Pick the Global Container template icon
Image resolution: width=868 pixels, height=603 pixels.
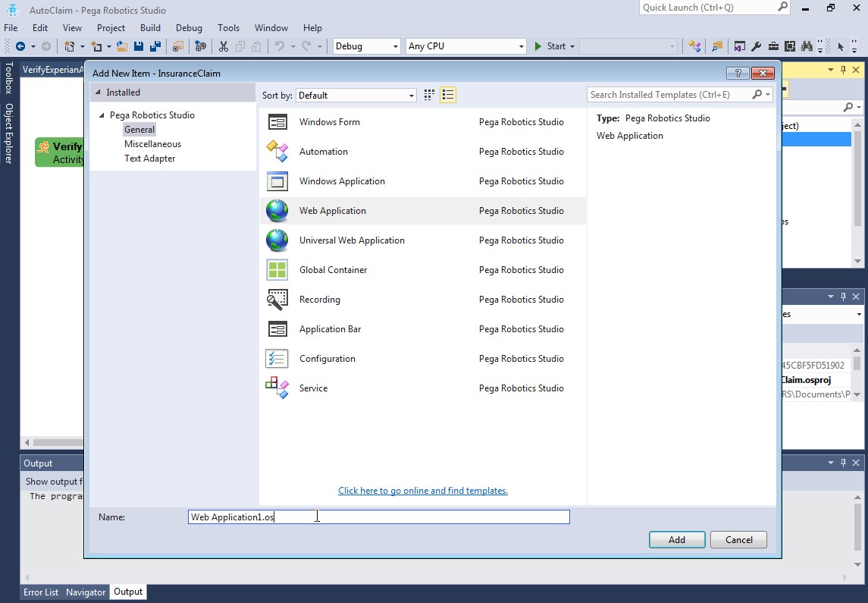tap(277, 270)
